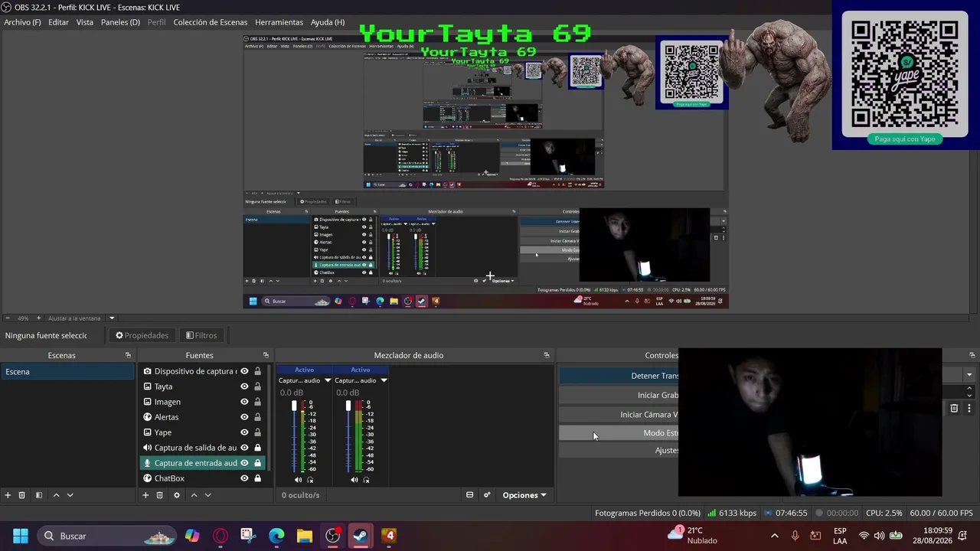This screenshot has width=980, height=551.
Task: Move scene down in Escenas panel
Action: 70,495
